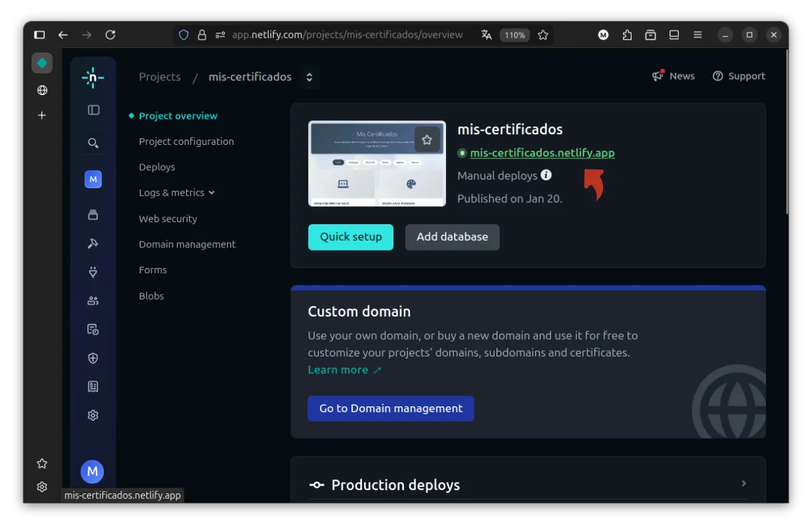The height and width of the screenshot is (528, 812).
Task: Open the gear settings icon in Netlify sidebar
Action: (x=93, y=416)
